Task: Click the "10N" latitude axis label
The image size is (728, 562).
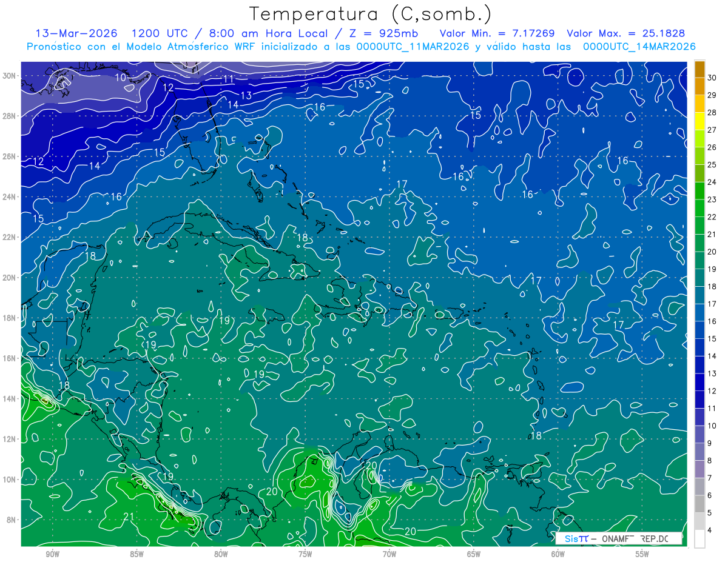Action: click(x=9, y=480)
